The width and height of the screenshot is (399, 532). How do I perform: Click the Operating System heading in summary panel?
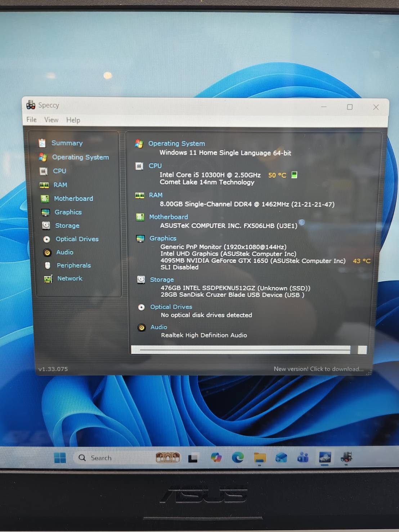[176, 143]
